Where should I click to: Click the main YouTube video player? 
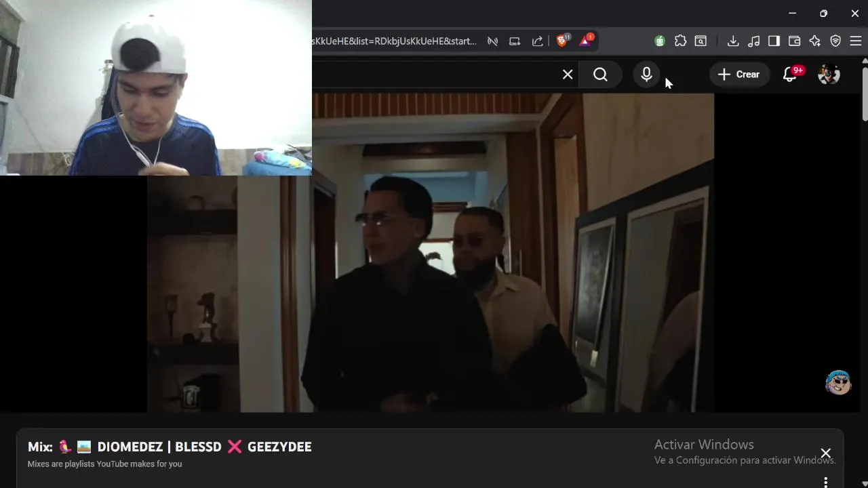431,252
